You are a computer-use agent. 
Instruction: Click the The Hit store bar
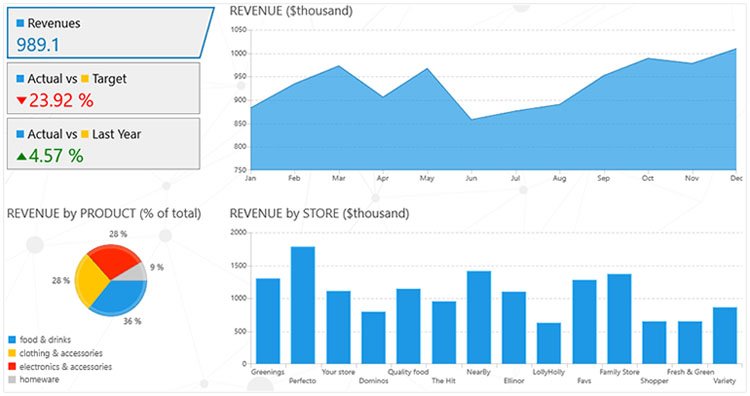click(x=444, y=332)
